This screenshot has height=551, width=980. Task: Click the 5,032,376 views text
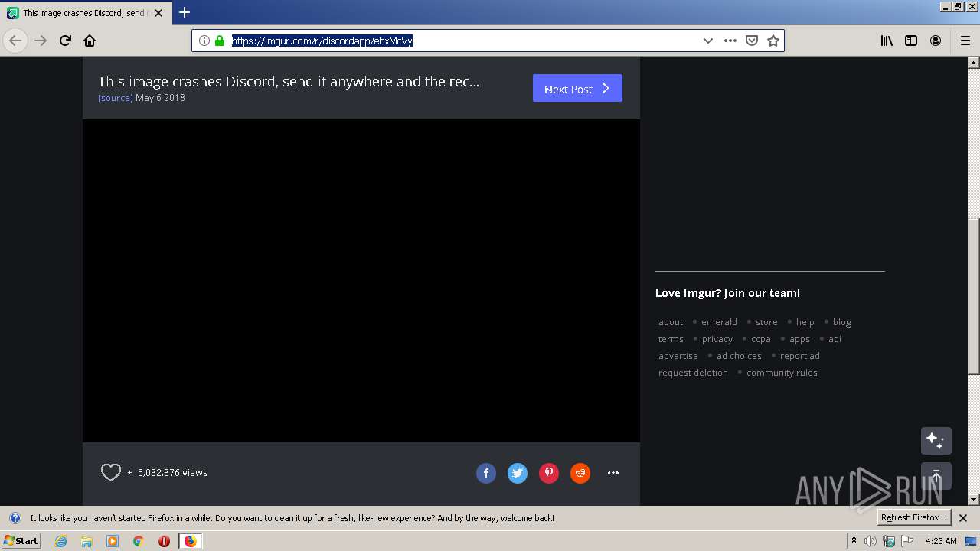(x=172, y=473)
